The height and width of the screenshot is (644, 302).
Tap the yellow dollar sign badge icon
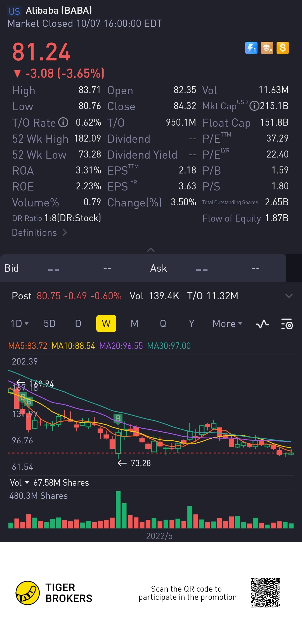[283, 48]
